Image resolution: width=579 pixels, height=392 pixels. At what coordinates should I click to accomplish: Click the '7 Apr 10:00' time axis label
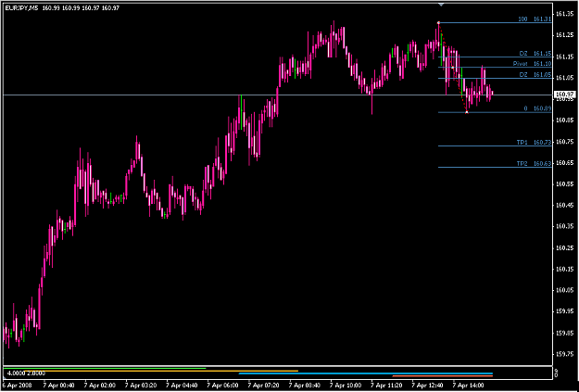[346, 386]
